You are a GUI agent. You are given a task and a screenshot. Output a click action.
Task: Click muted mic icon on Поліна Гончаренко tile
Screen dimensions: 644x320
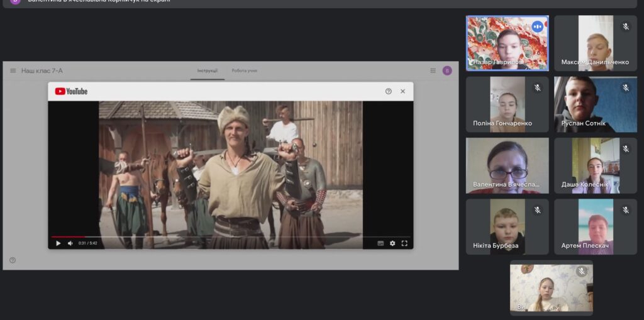(537, 88)
